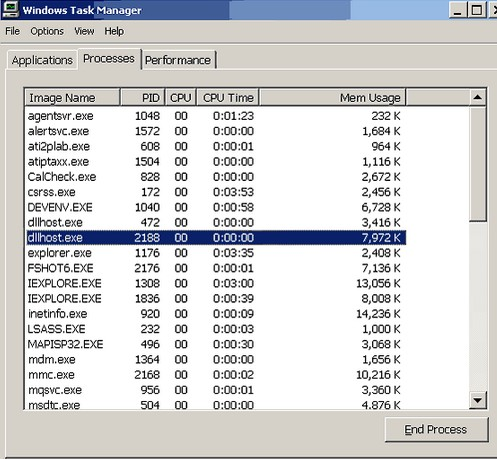Select the alertsvc.exe process
Viewport: 497px width, 459px height.
tap(216, 131)
